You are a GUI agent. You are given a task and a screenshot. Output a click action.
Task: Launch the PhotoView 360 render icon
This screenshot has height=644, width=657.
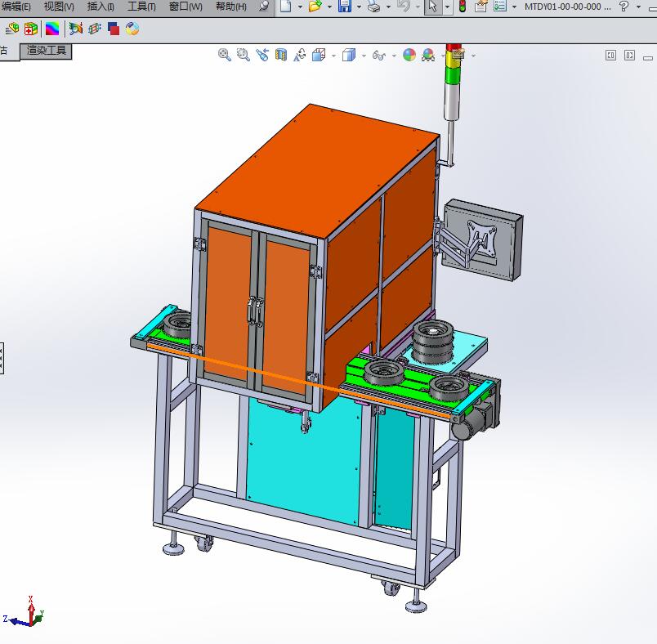132,29
